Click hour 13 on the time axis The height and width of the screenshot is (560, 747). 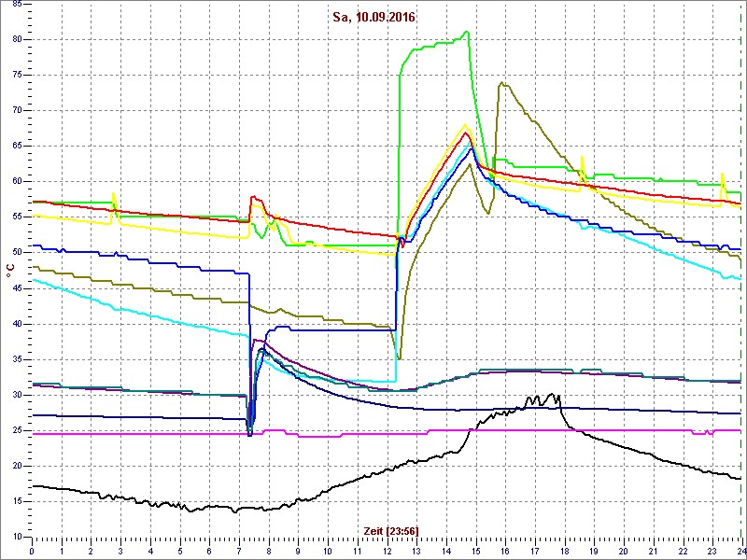click(x=416, y=551)
